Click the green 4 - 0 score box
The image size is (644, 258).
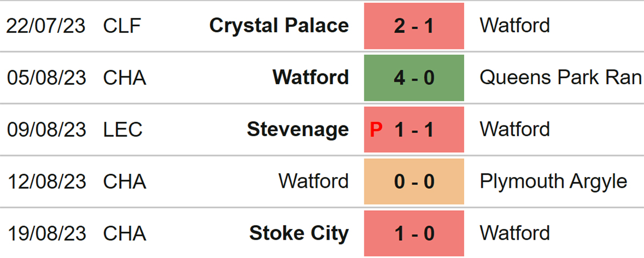pyautogui.click(x=414, y=78)
